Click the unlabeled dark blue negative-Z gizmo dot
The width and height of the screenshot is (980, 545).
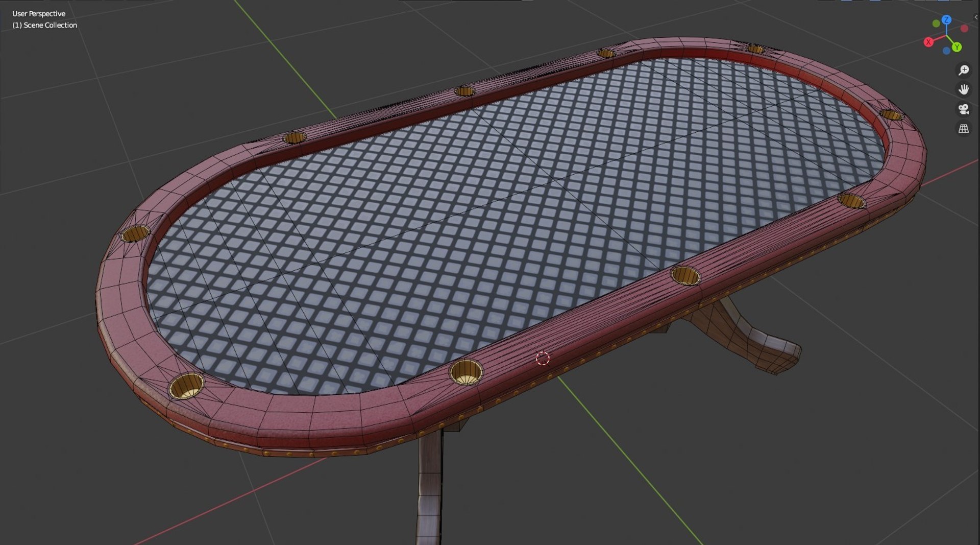(946, 51)
